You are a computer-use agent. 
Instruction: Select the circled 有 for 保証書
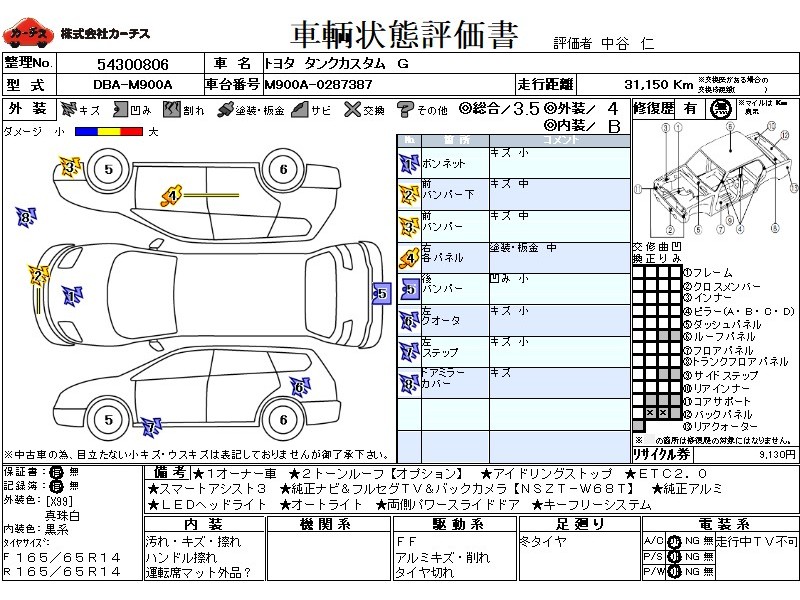[x=56, y=472]
